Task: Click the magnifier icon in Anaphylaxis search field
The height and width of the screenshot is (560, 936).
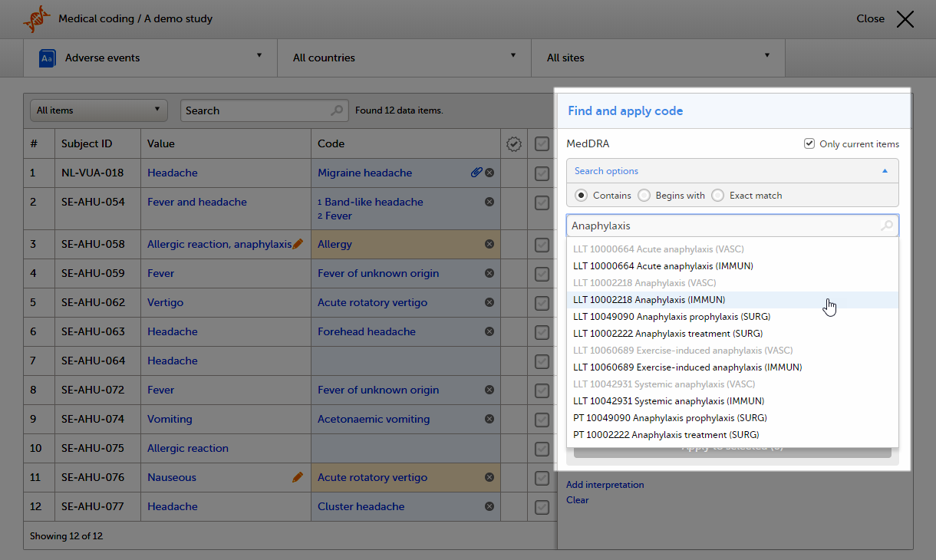Action: click(887, 226)
